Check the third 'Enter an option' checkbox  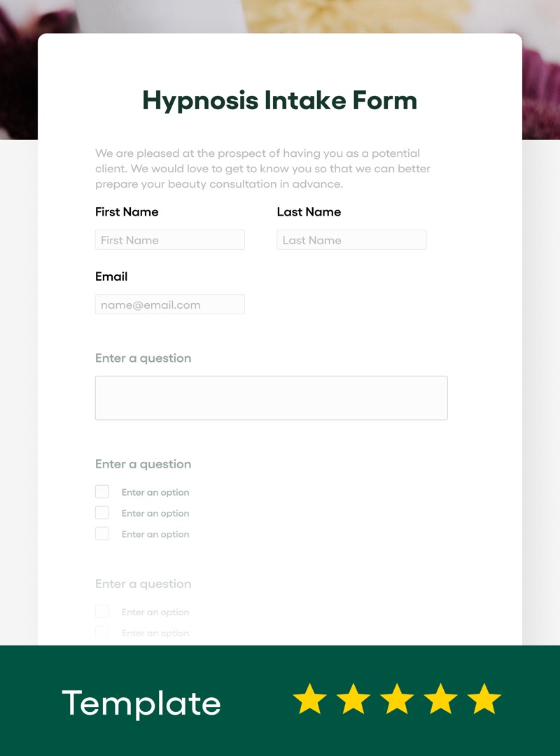tap(102, 533)
